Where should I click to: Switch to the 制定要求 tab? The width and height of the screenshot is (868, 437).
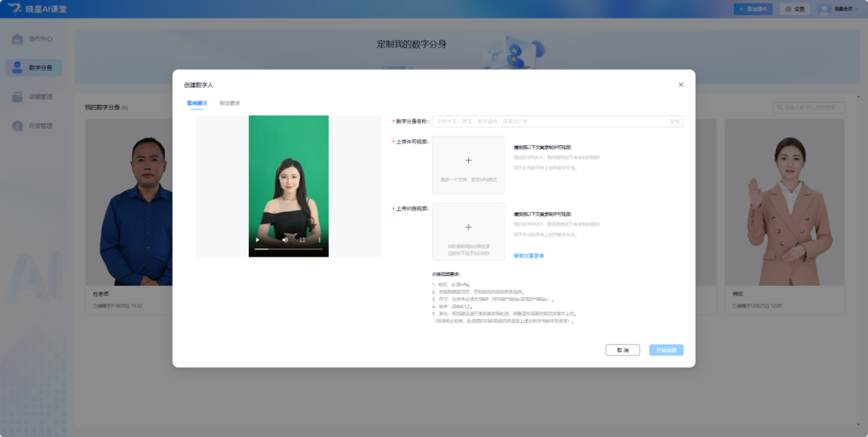(x=230, y=103)
